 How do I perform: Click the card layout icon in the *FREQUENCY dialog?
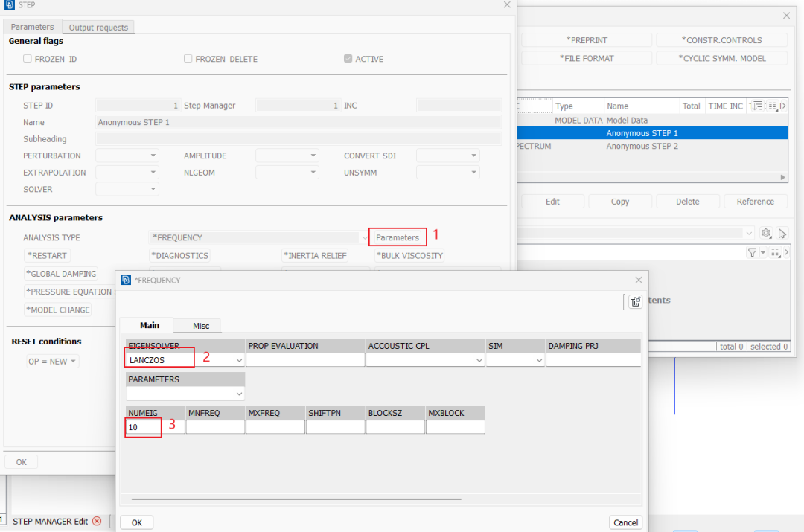(635, 302)
